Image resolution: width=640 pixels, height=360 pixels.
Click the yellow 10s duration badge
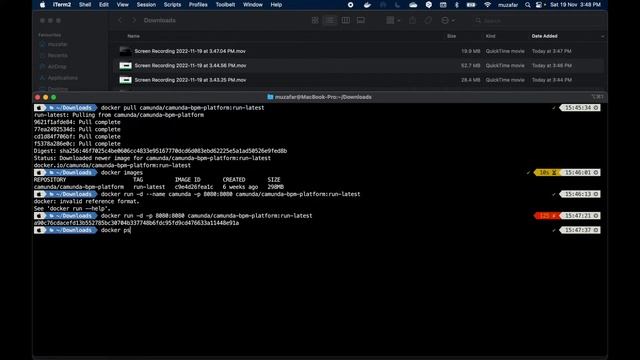coord(547,173)
